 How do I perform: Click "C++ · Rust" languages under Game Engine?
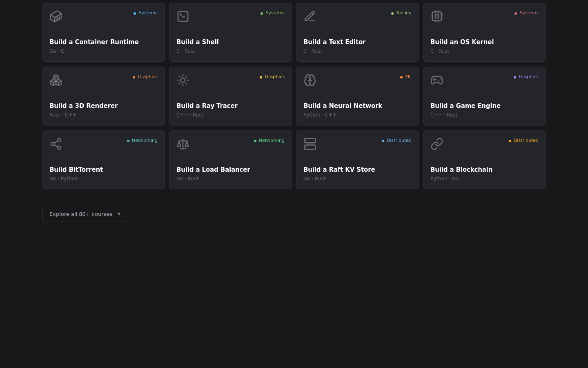[444, 115]
